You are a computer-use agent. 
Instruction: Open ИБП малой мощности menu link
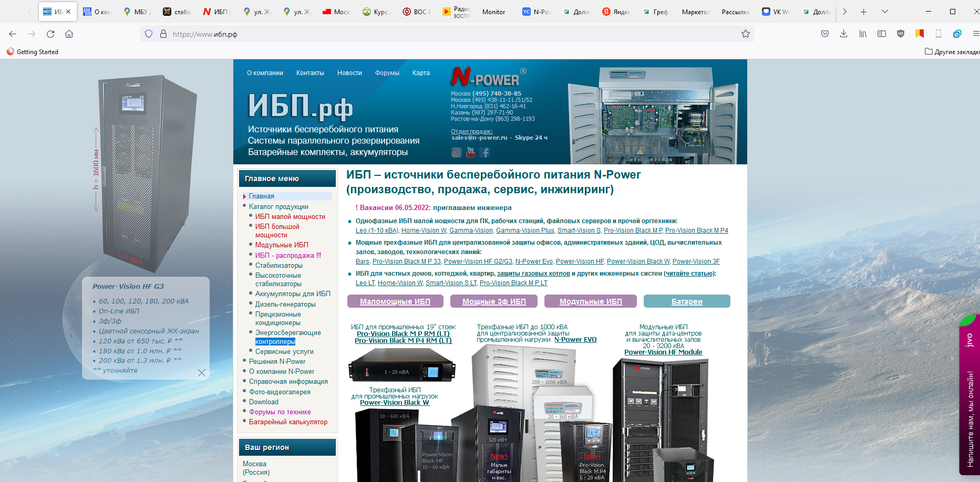coord(290,217)
